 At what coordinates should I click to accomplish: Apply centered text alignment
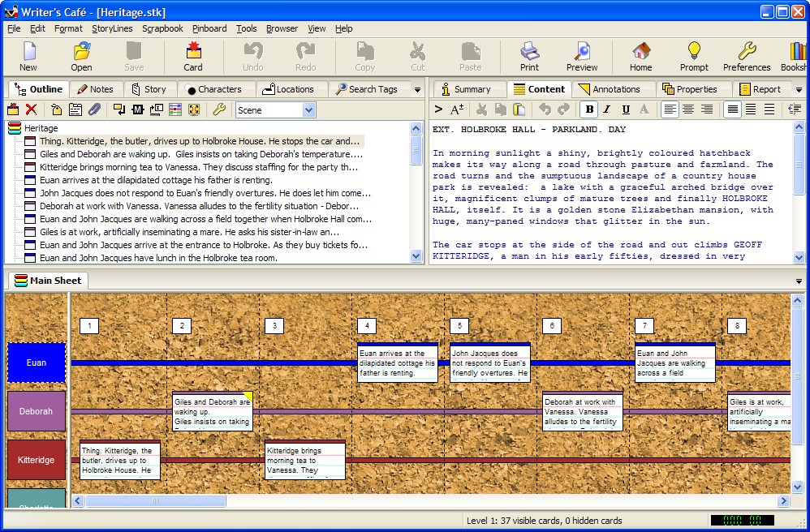(x=689, y=109)
